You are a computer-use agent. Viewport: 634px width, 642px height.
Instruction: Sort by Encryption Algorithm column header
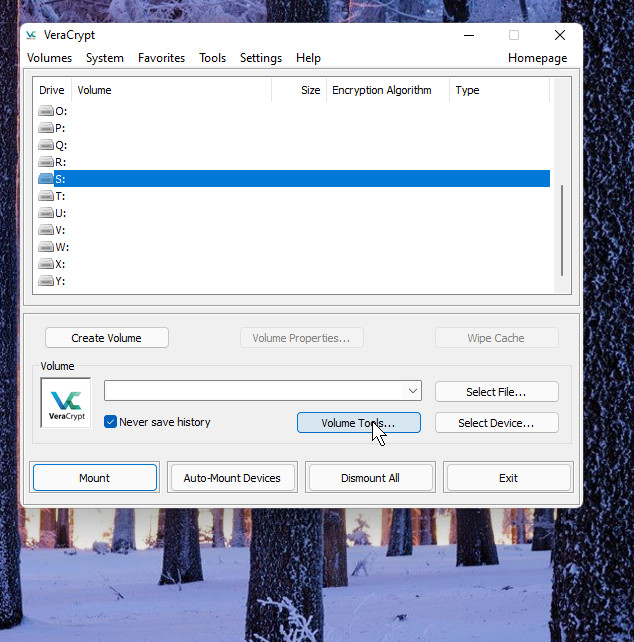click(x=388, y=90)
